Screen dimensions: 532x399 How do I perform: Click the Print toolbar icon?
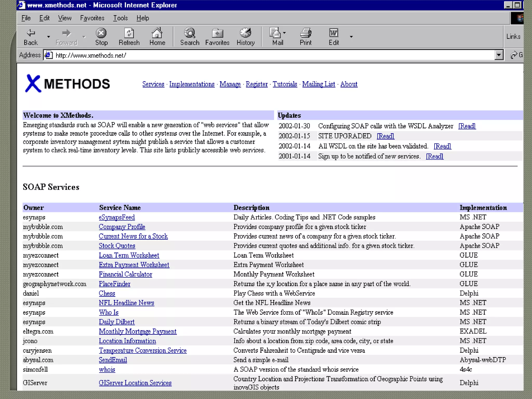(x=305, y=33)
